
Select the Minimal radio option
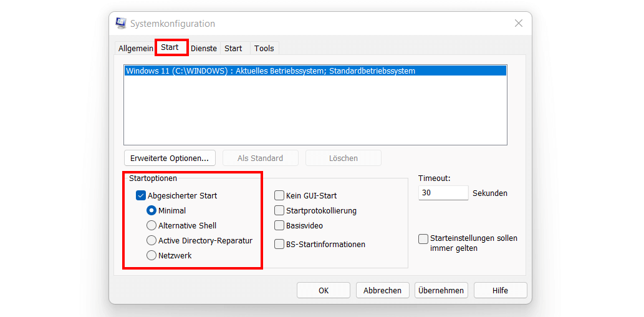tap(151, 210)
